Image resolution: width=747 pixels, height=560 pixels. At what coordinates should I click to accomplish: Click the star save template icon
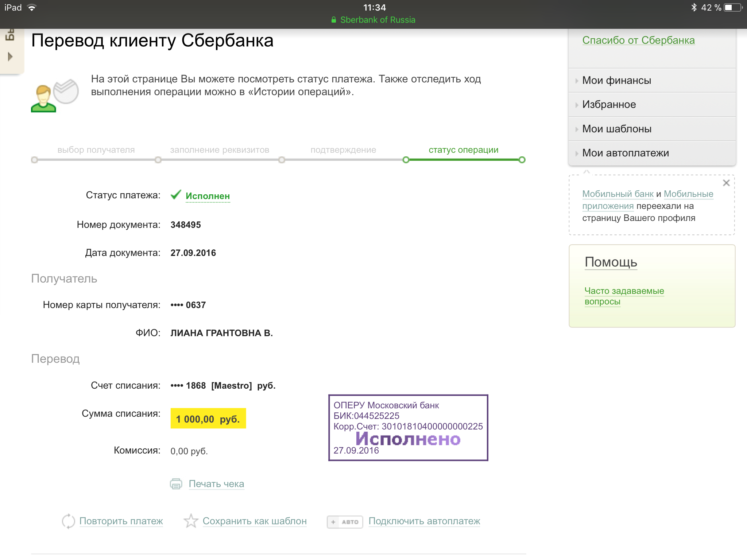click(191, 521)
